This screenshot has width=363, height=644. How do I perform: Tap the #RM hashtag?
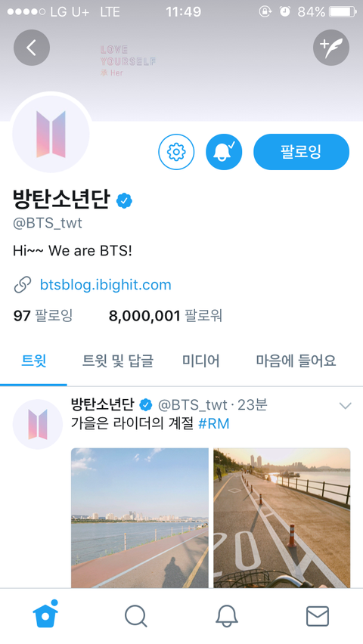(214, 423)
